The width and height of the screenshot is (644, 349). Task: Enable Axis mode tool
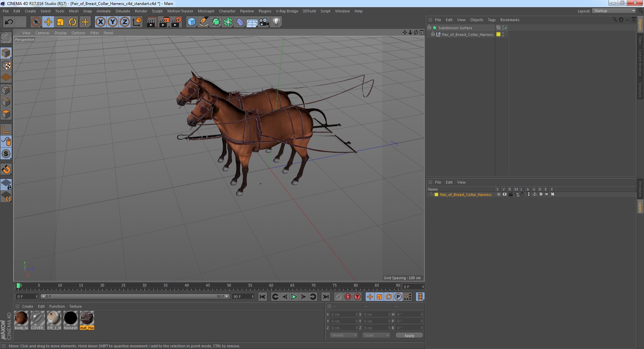point(6,130)
